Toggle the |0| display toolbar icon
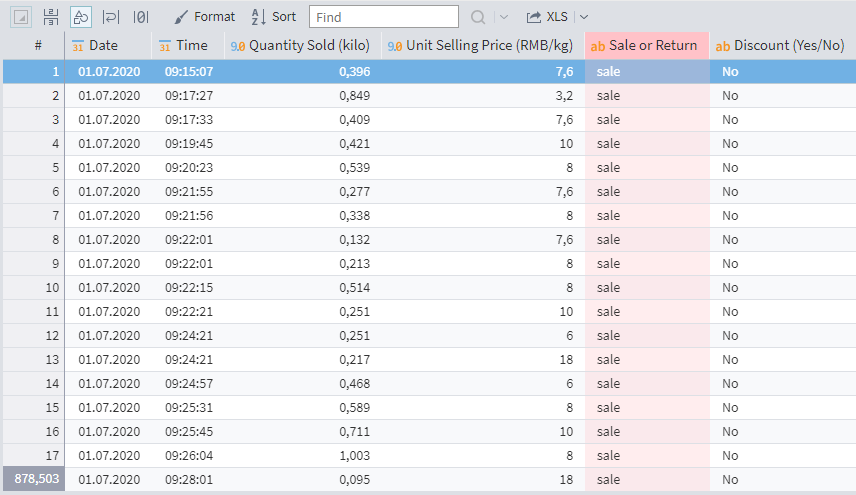Image resolution: width=856 pixels, height=495 pixels. pyautogui.click(x=141, y=17)
